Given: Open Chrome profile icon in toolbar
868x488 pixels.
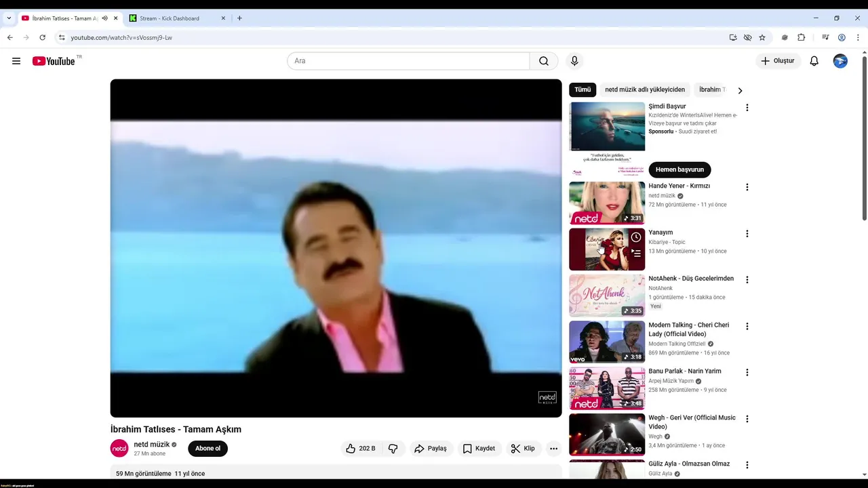Looking at the screenshot, I should tap(842, 38).
